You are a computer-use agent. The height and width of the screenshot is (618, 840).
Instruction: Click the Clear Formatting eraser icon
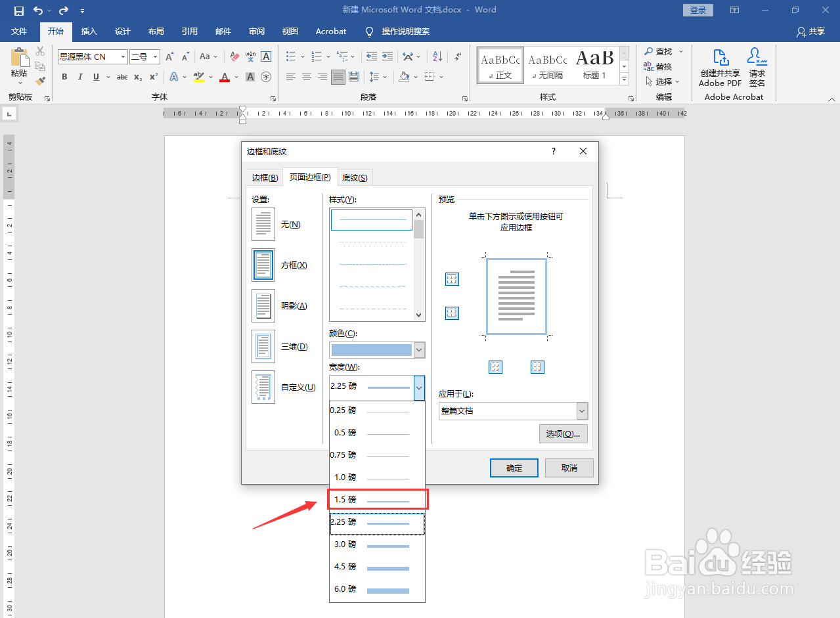pos(234,57)
